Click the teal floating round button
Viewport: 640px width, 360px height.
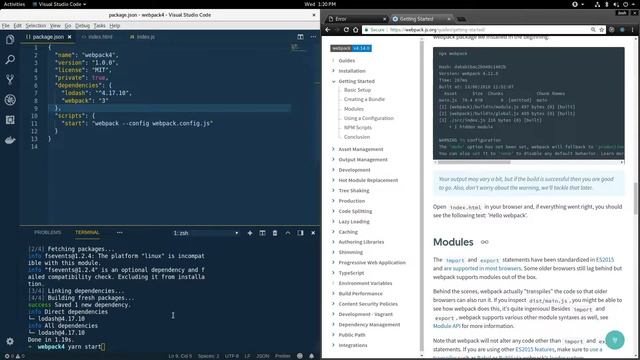[615, 340]
